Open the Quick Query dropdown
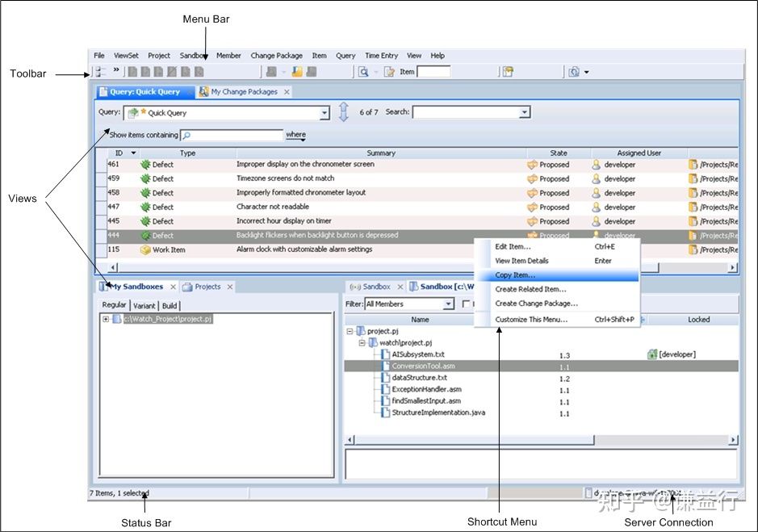The width and height of the screenshot is (758, 532). point(325,114)
